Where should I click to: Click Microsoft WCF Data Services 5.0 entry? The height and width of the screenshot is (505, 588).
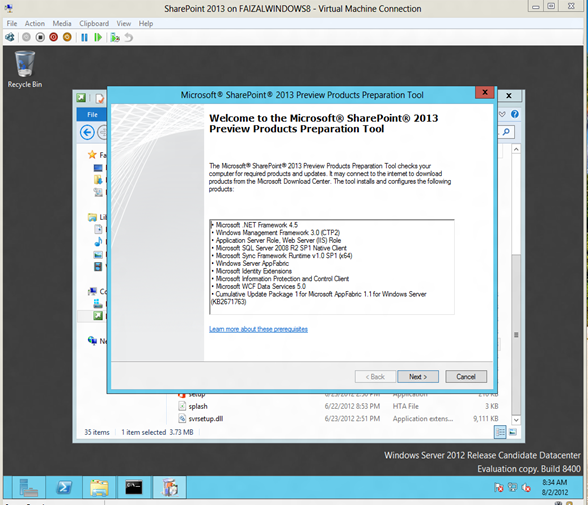261,286
